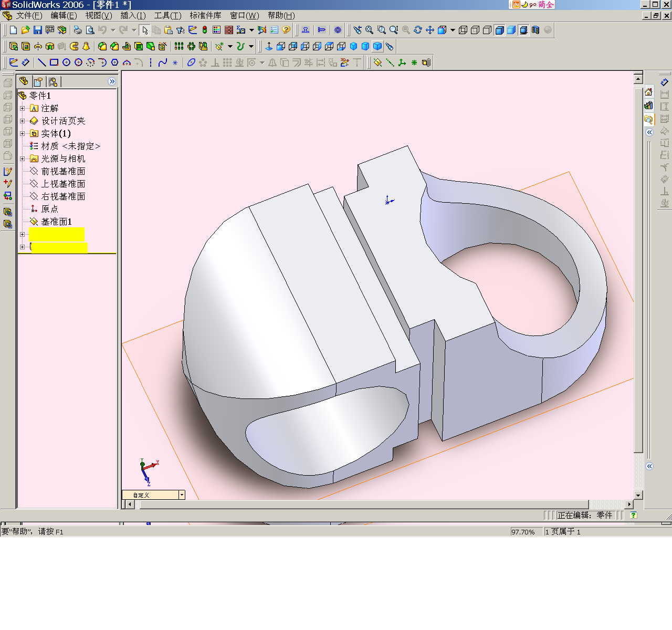Select the Line sketch tool
Screen dimensions: 672x630
(42, 62)
